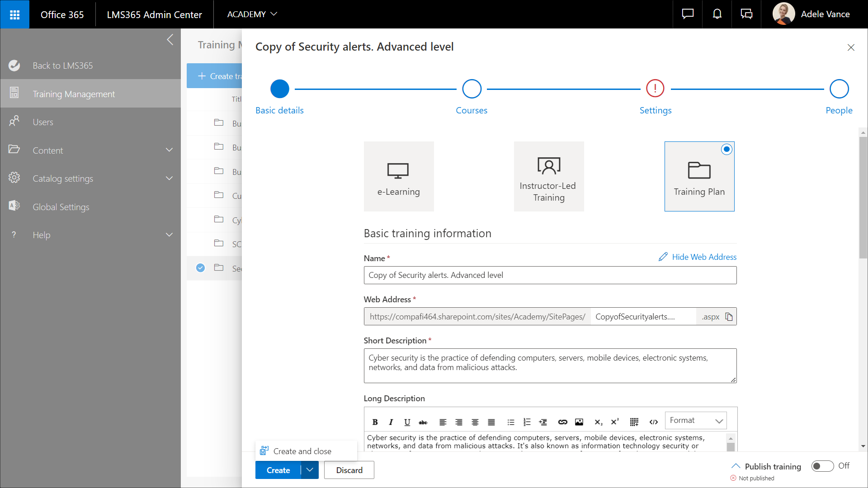Open the Format dropdown in editor
Screen dimensions: 868x488
click(x=695, y=421)
